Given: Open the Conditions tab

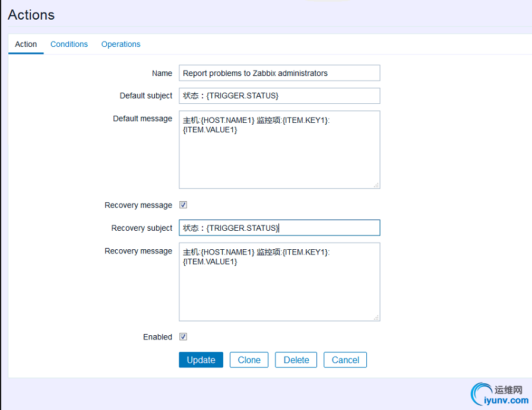Looking at the screenshot, I should pyautogui.click(x=69, y=45).
